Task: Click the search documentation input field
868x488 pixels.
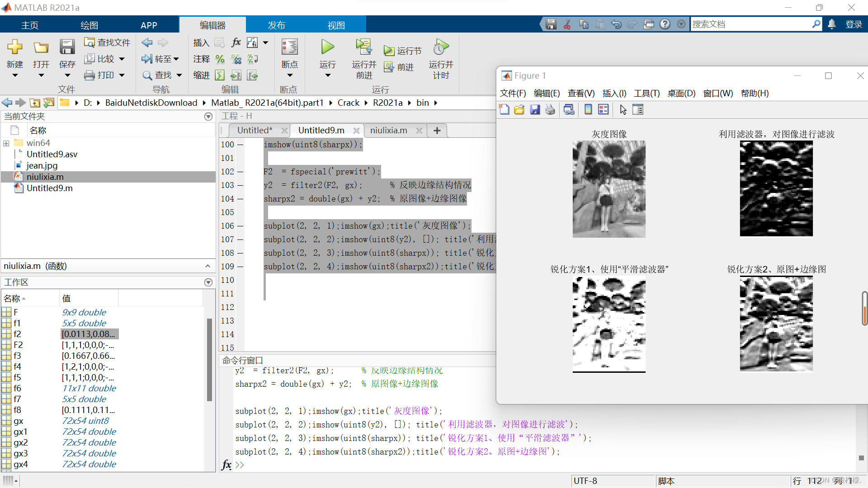Action: [750, 24]
